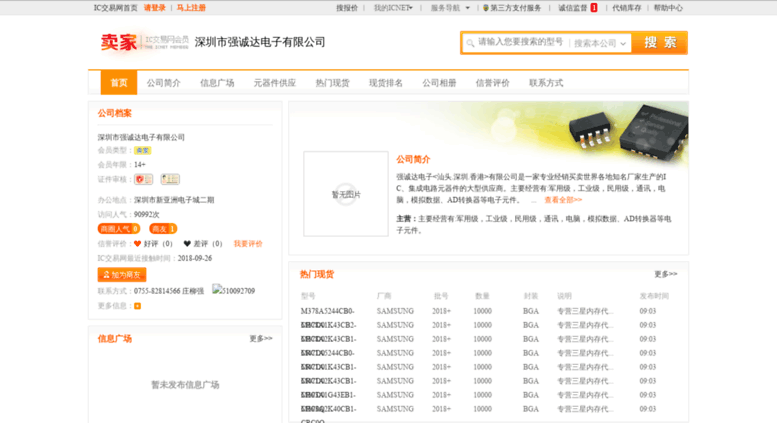Click the 卖家 seller logo
The width and height of the screenshot is (777, 423).
tap(119, 43)
